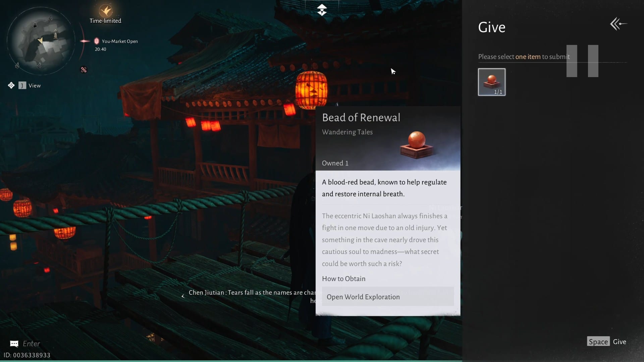The height and width of the screenshot is (362, 644).
Task: Go back using the Give panel arrow
Action: point(618,24)
